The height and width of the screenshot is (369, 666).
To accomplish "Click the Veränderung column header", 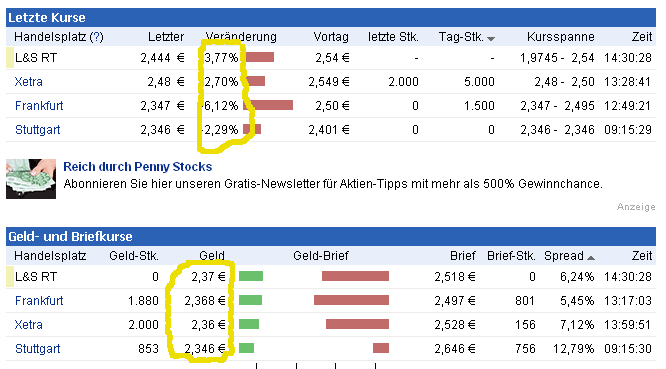I will click(x=241, y=37).
